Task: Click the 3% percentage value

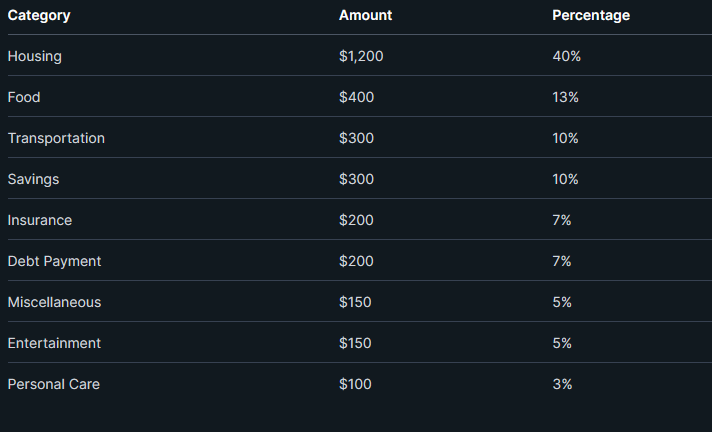Action: [562, 384]
